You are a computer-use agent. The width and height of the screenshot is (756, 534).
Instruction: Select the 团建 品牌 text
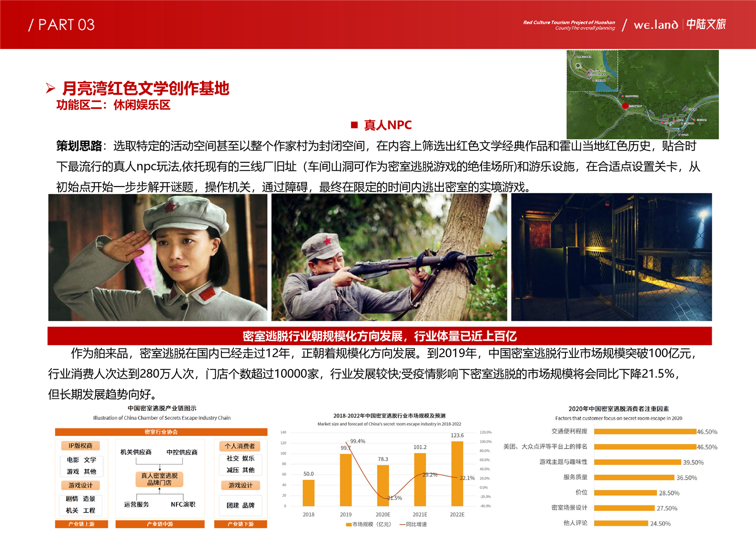coord(241,505)
